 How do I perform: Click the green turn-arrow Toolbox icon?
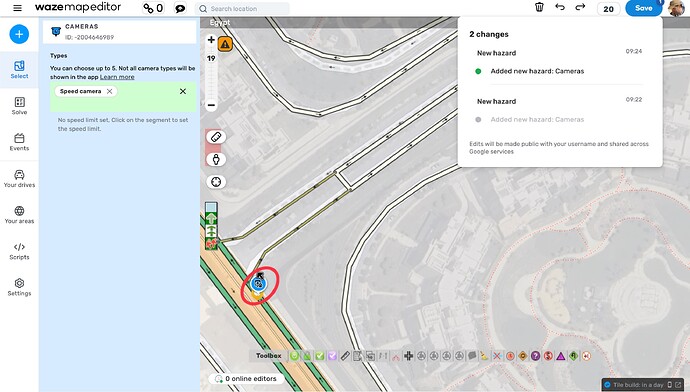click(x=574, y=356)
